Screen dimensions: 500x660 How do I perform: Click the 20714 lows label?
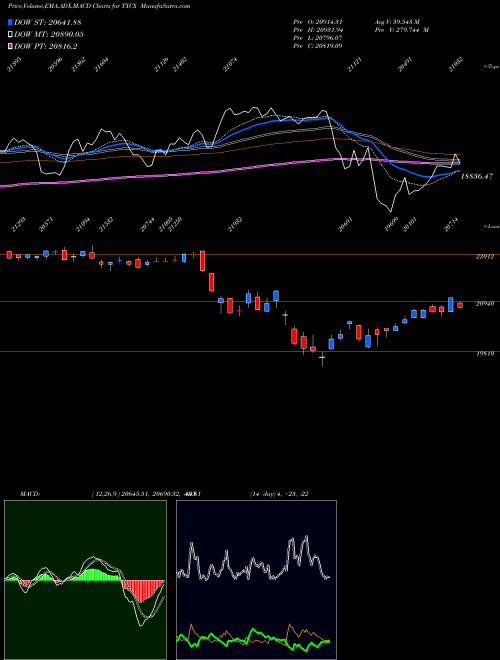[x=451, y=225]
